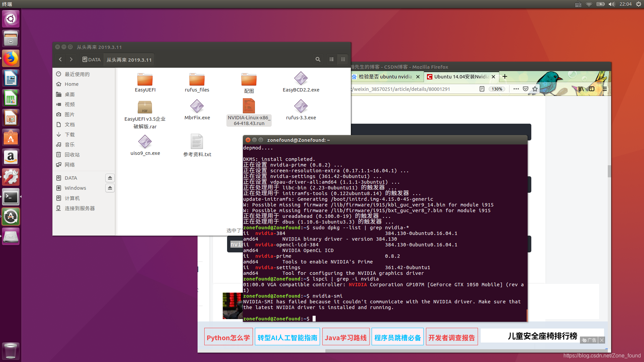Image resolution: width=644 pixels, height=362 pixels.
Task: Close the 检验是否 ubuntu nvidia tab
Action: [x=418, y=77]
